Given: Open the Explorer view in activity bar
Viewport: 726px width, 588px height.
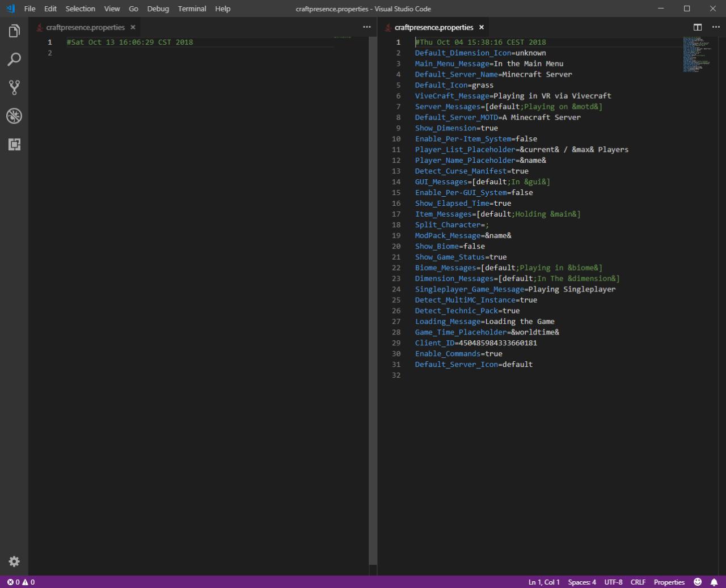Looking at the screenshot, I should [x=14, y=31].
